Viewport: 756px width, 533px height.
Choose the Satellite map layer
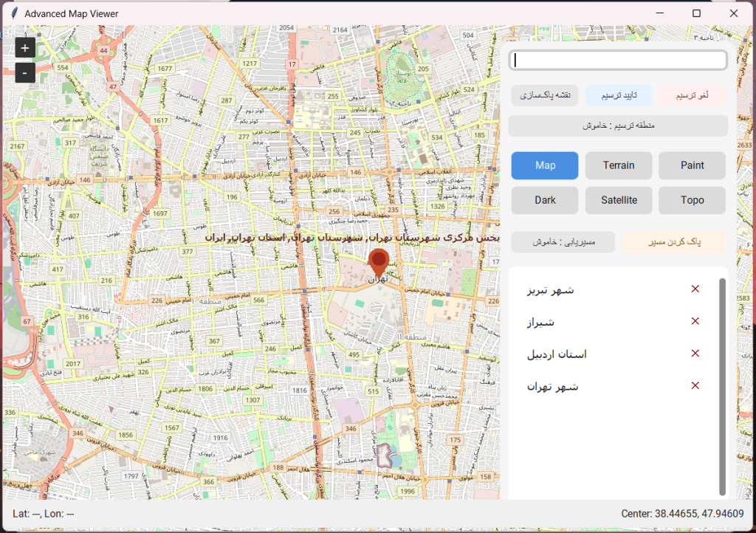[619, 200]
